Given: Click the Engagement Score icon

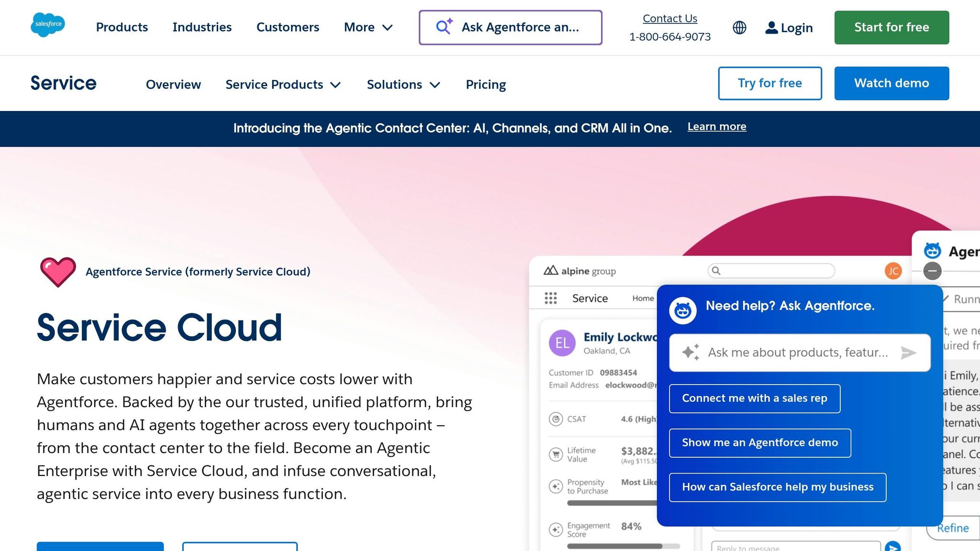Looking at the screenshot, I should (x=556, y=529).
